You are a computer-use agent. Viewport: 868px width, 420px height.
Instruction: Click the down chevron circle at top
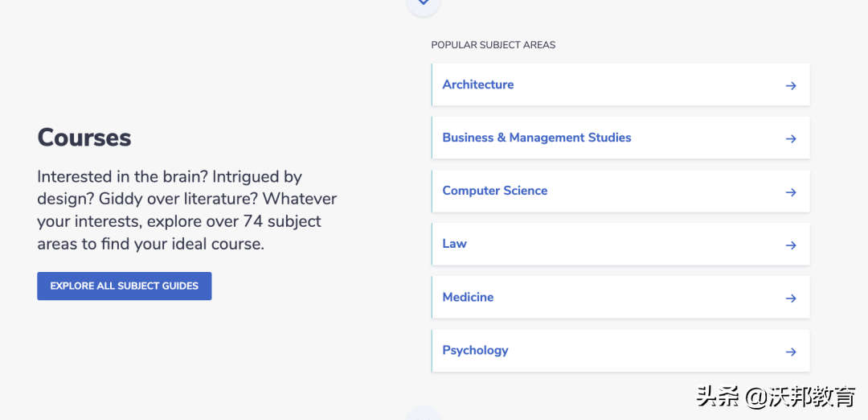point(424,4)
